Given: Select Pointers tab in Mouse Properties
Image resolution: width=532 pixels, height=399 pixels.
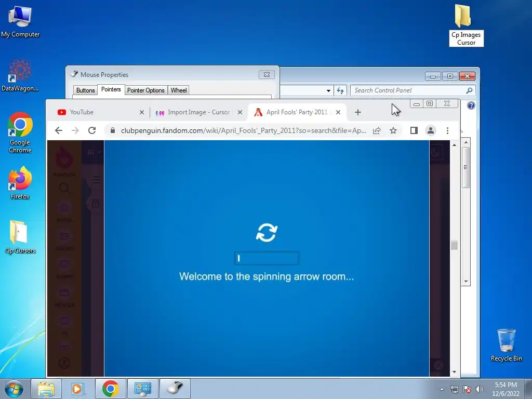Looking at the screenshot, I should click(x=111, y=89).
